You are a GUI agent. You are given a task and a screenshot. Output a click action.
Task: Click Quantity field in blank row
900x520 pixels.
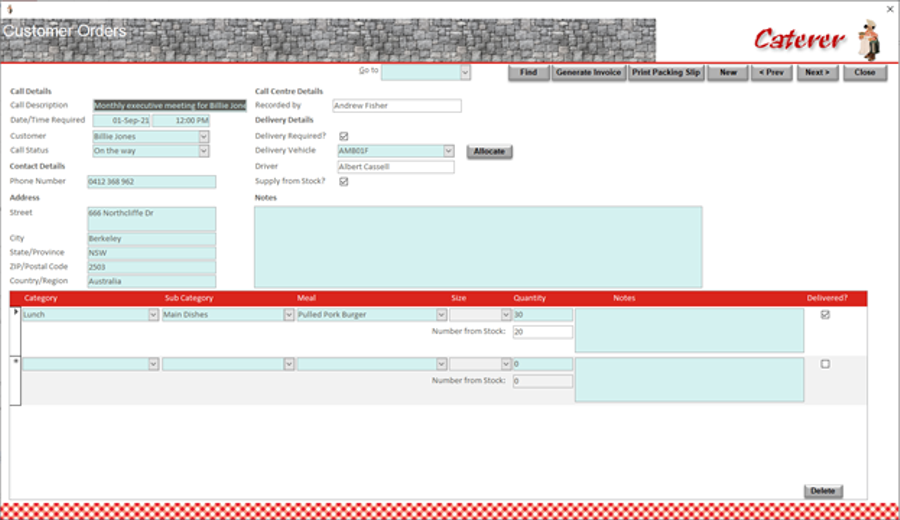(x=542, y=364)
